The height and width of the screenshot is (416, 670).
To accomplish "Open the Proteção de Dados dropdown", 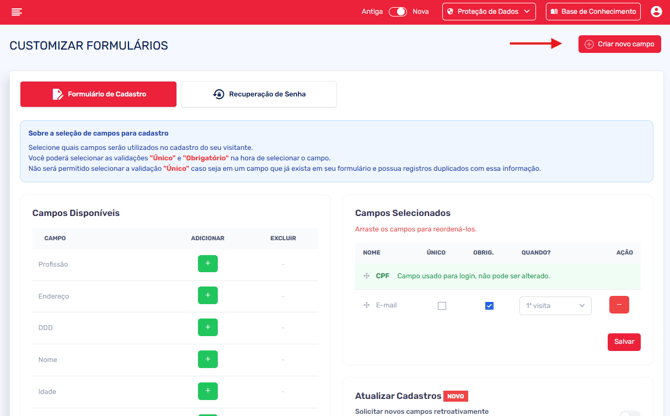I will [x=488, y=12].
